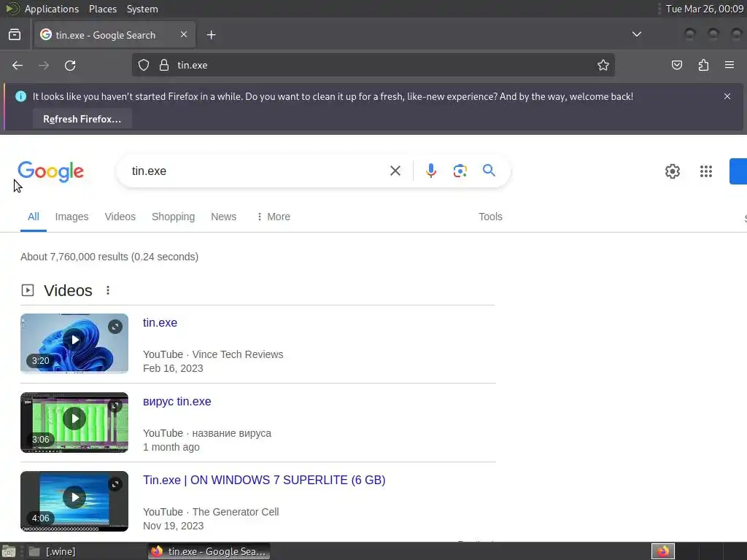Switch to Shopping results tab
747x560 pixels.
pos(174,217)
